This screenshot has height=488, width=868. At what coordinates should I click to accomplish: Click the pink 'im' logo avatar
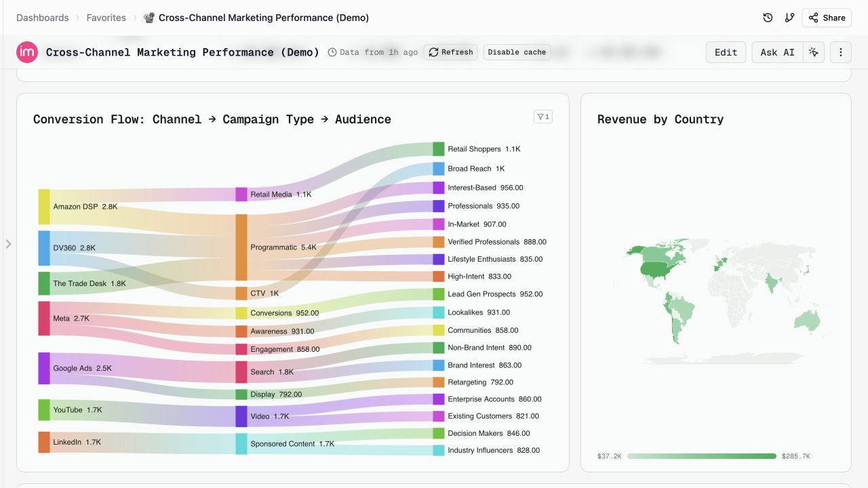click(x=27, y=52)
